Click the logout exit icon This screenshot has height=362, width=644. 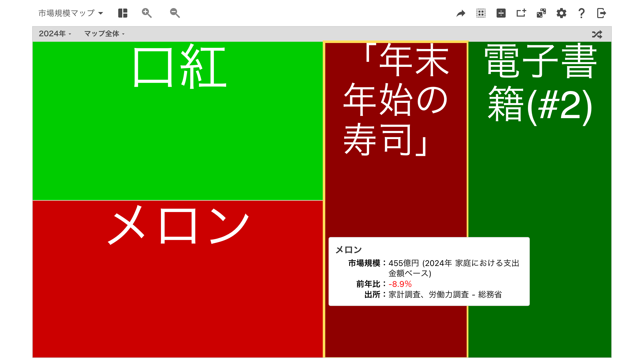(601, 13)
